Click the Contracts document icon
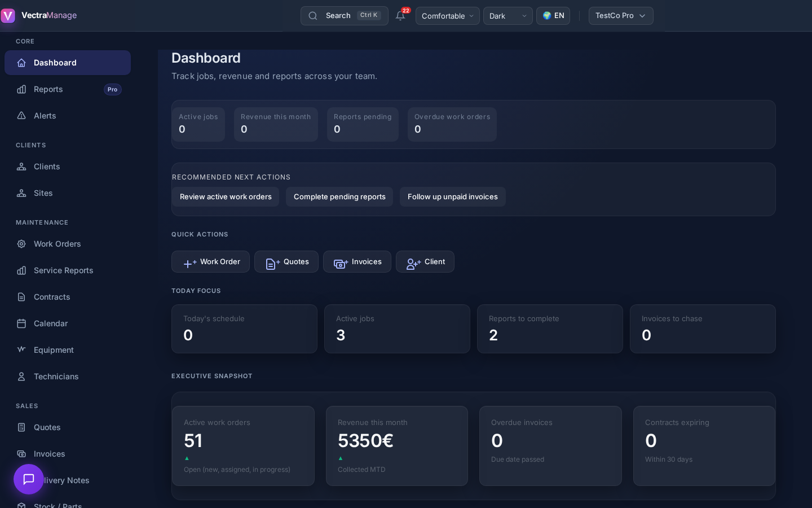Viewport: 812px width, 508px height. pyautogui.click(x=21, y=297)
